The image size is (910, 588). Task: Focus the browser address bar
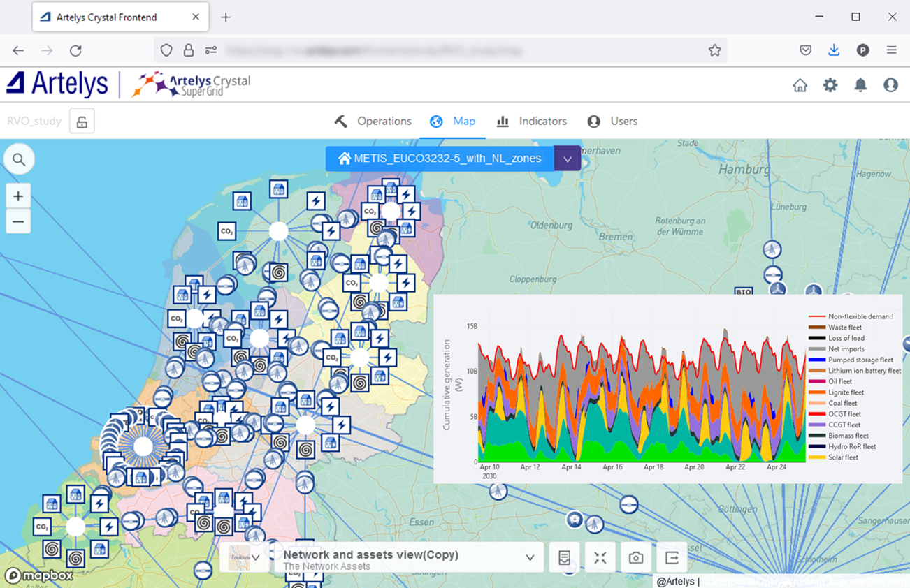coord(440,50)
